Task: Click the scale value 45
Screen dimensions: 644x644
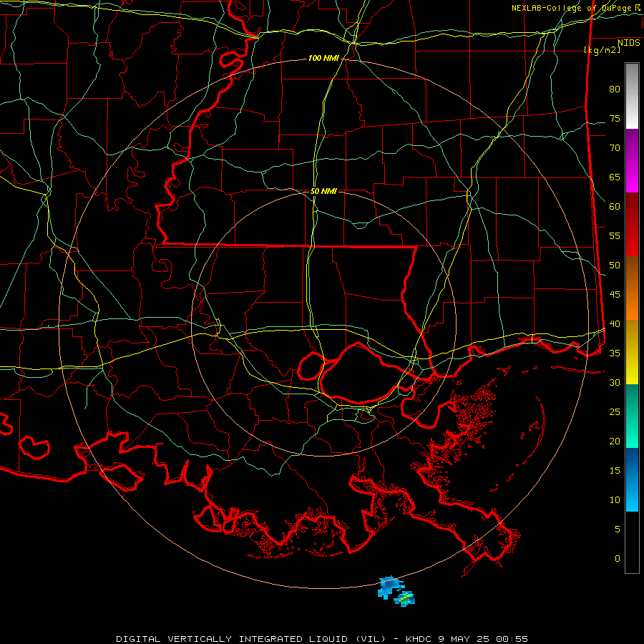Action: coord(615,295)
